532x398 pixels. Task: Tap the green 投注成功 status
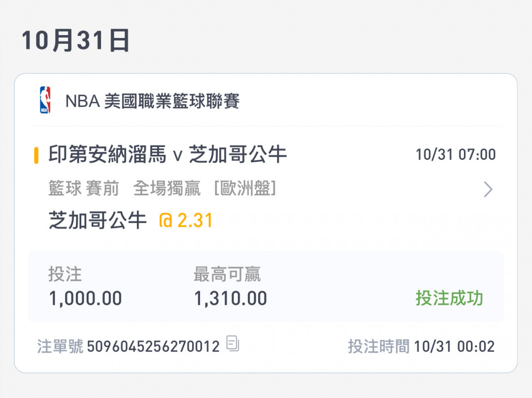(x=449, y=298)
